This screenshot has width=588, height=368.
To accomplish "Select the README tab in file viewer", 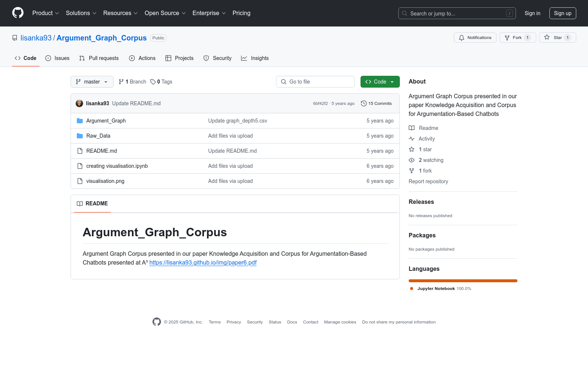I will pyautogui.click(x=92, y=204).
